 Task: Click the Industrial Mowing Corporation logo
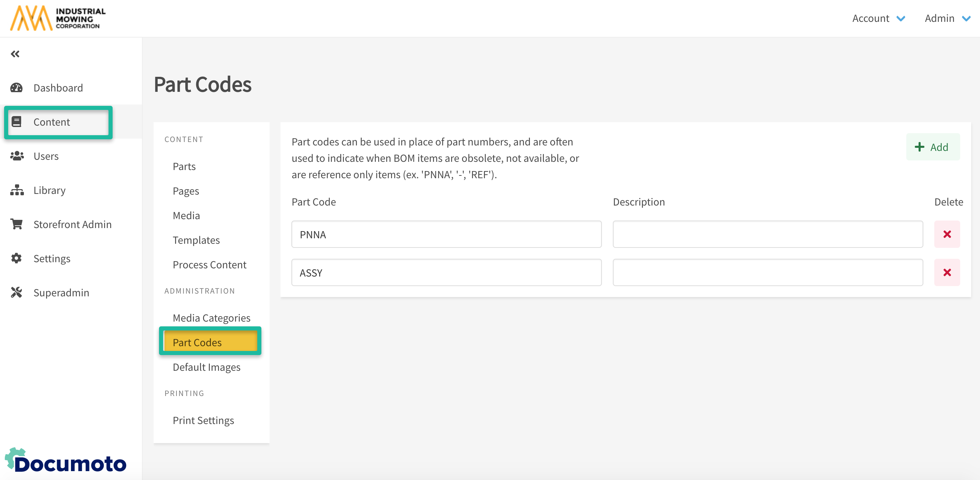(x=58, y=18)
